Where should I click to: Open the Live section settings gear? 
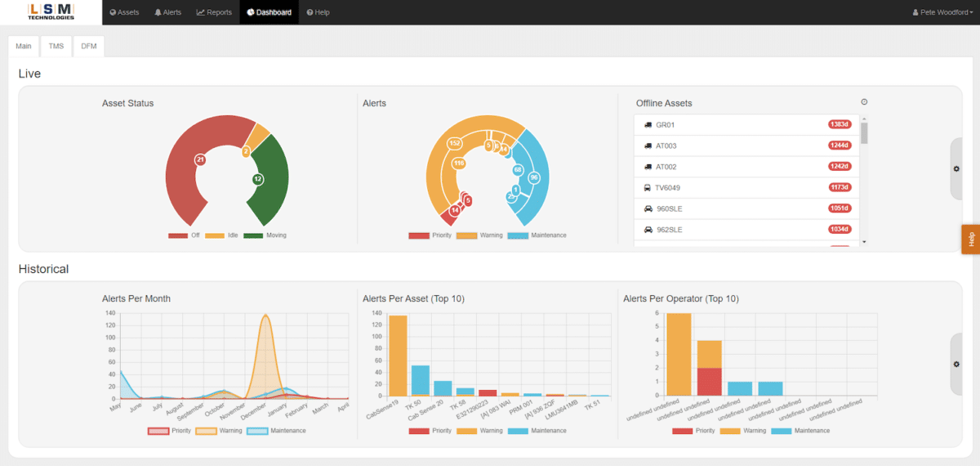click(x=956, y=168)
